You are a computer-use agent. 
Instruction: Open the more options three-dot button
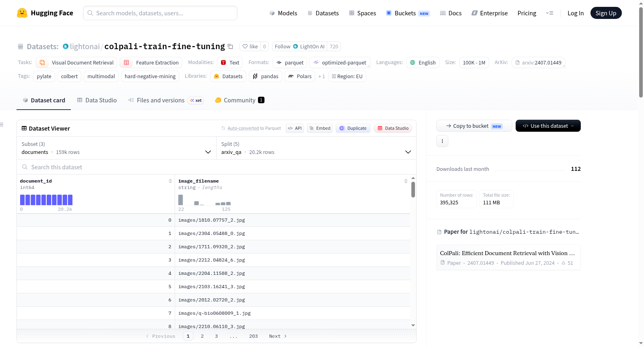(442, 141)
